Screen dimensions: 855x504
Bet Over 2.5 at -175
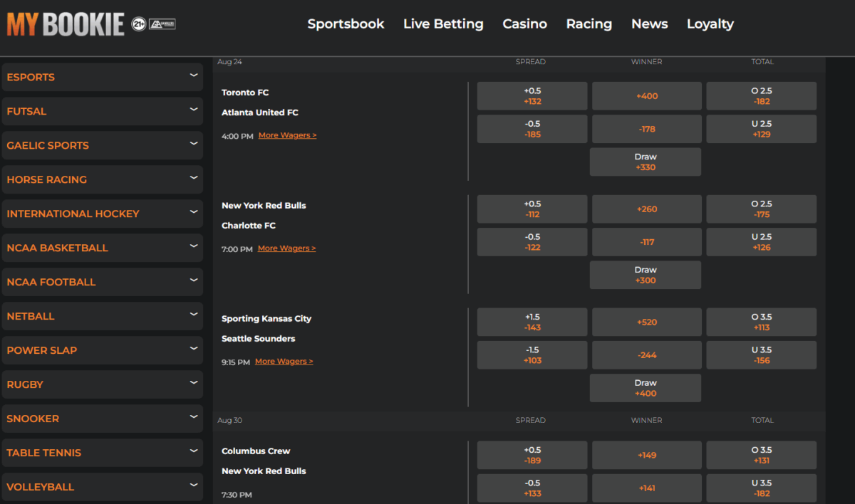point(762,209)
